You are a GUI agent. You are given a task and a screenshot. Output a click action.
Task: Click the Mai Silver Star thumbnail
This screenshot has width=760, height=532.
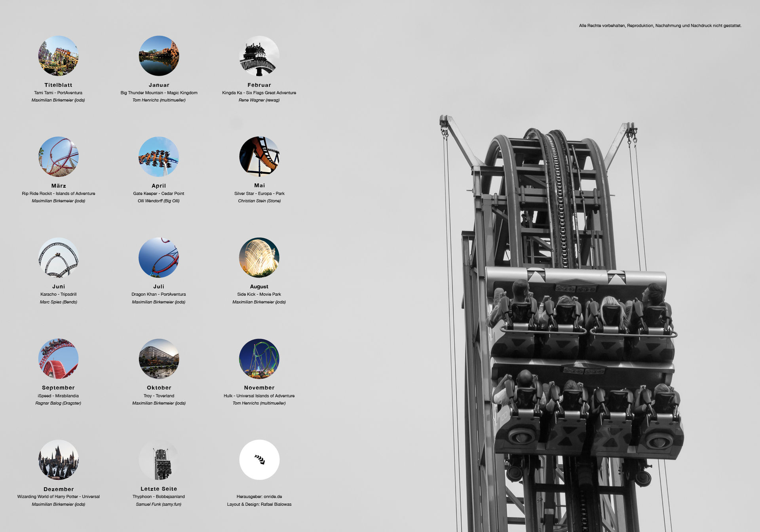[x=259, y=157]
